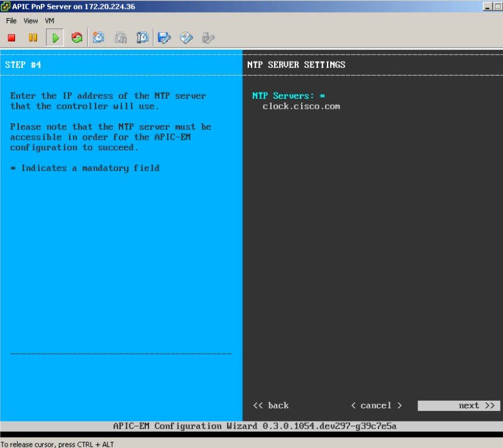
Task: Click the 'To release cursor' status text
Action: point(57,444)
